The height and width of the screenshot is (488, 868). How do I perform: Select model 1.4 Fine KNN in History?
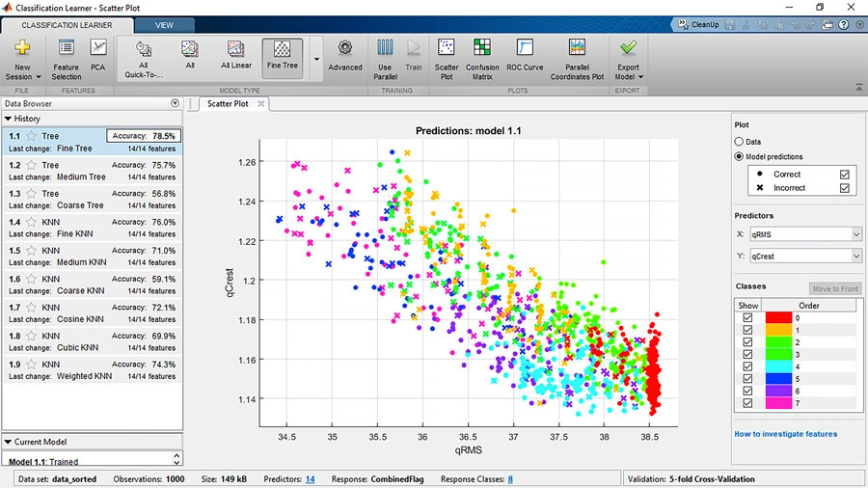92,227
